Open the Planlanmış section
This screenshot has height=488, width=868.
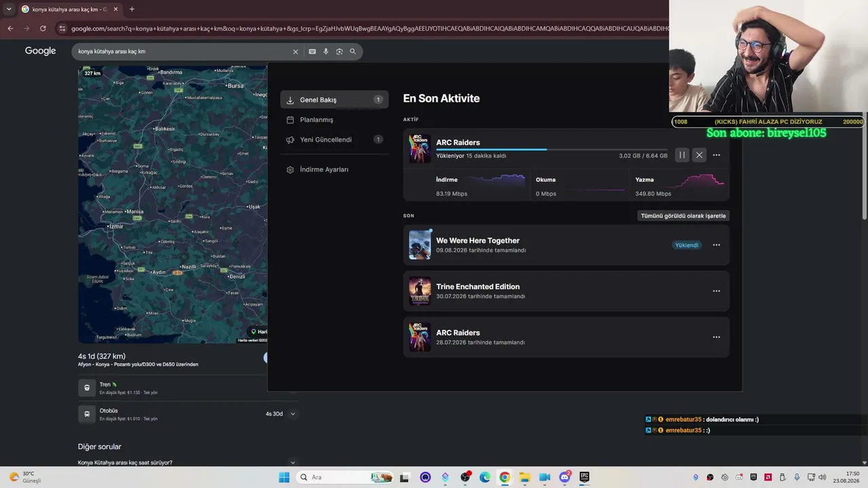pos(334,120)
